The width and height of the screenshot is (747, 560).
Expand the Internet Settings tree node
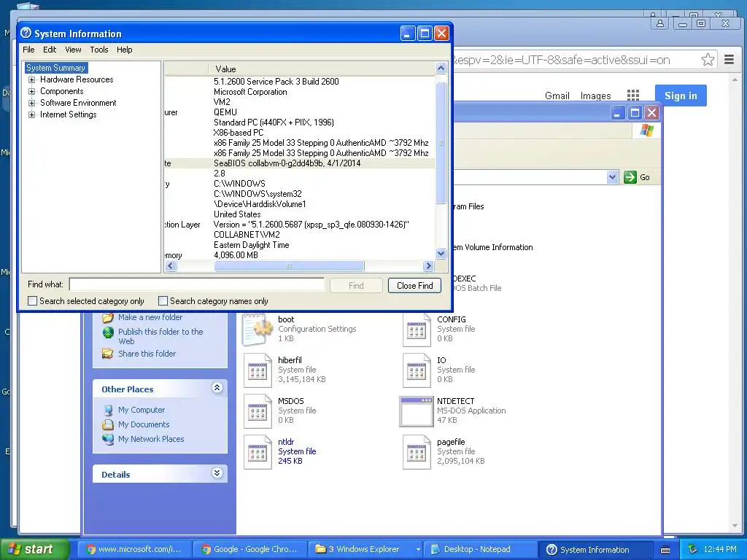(x=31, y=114)
